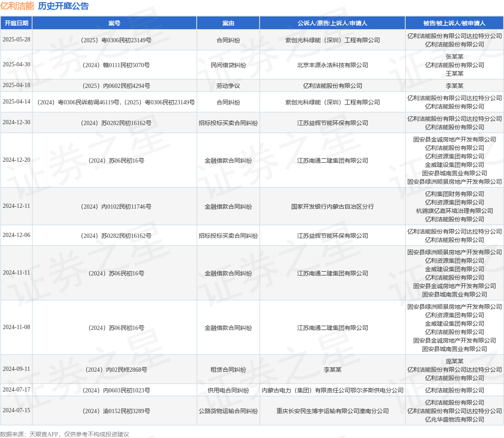504x438 pixels.
Task: Click plaintiff 北京丰源永浩科技有限公司
Action: (332, 65)
